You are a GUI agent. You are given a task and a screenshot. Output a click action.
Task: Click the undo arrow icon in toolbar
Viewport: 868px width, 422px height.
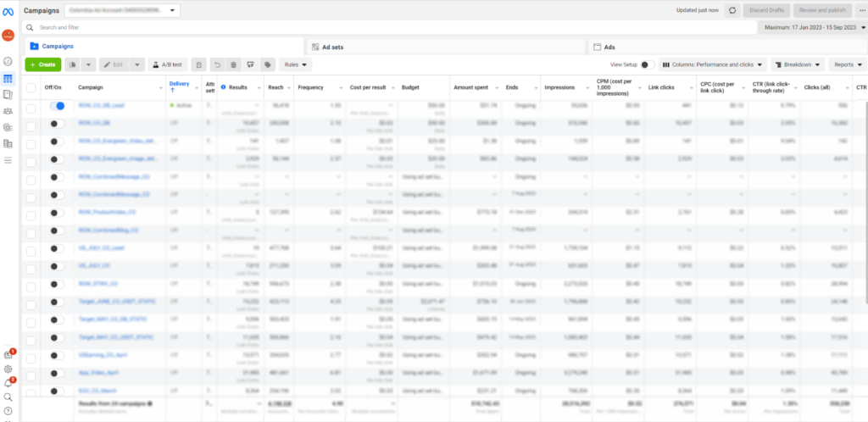click(x=217, y=64)
